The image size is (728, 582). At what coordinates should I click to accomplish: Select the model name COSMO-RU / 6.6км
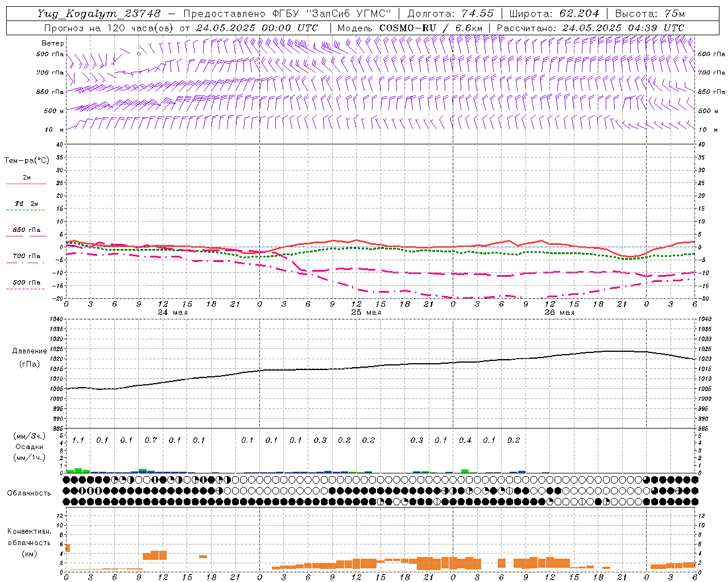[431, 28]
